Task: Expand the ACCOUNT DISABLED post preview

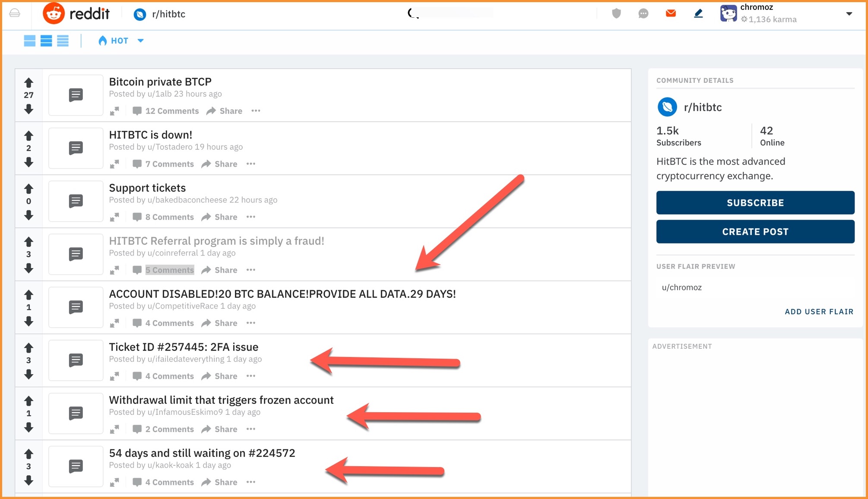Action: point(114,323)
